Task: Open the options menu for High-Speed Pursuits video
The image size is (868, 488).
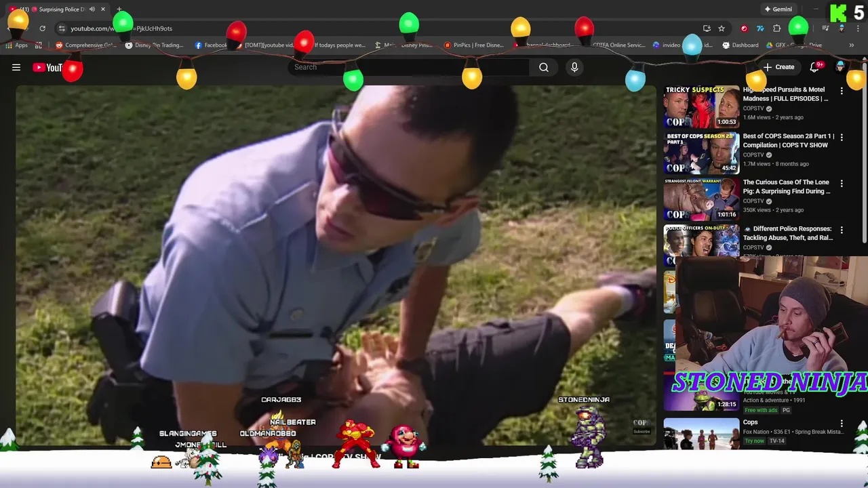Action: [842, 91]
